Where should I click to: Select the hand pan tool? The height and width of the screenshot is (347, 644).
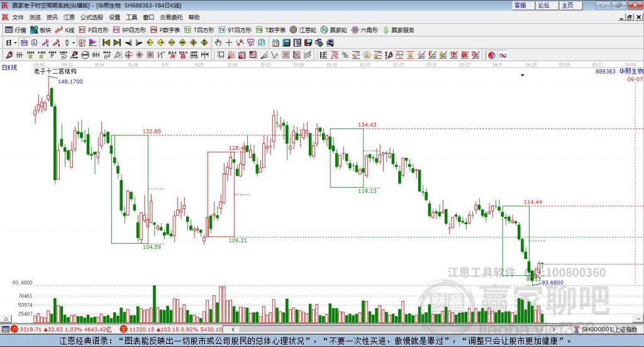pos(218,43)
